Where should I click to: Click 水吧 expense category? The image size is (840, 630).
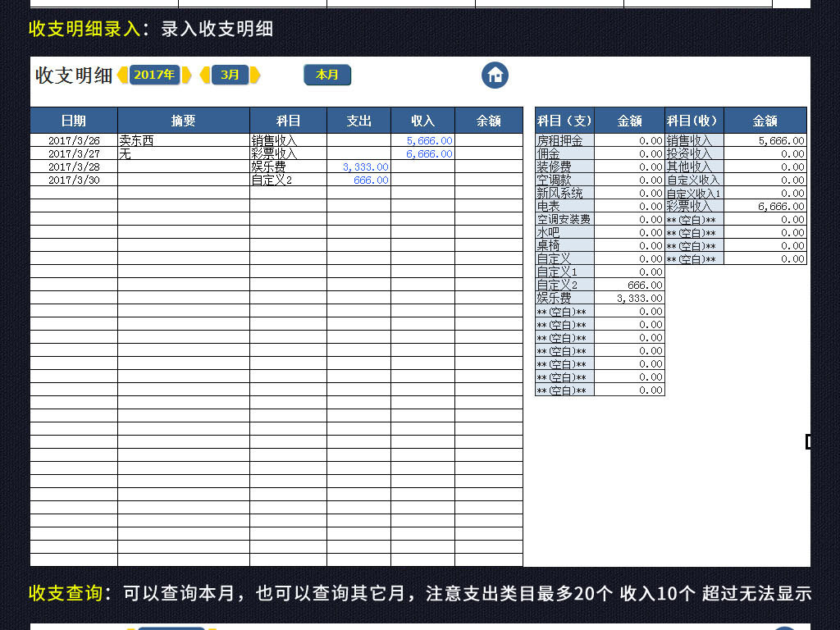tap(564, 232)
